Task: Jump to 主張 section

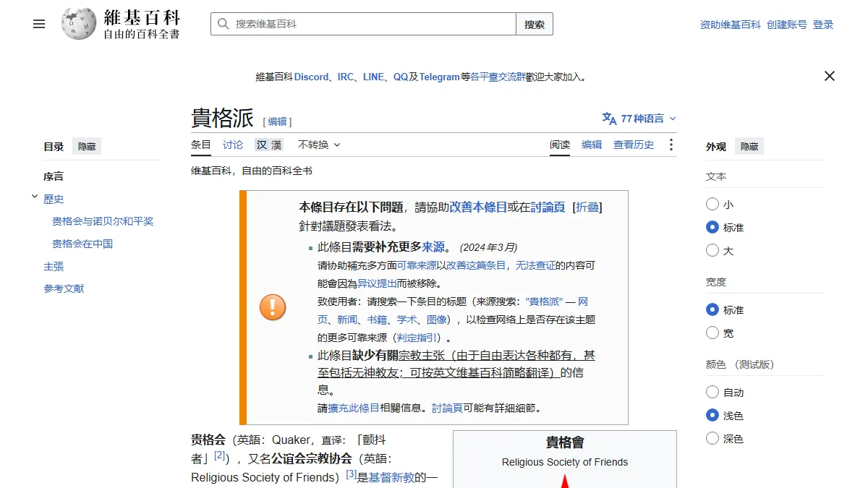Action: [x=54, y=266]
